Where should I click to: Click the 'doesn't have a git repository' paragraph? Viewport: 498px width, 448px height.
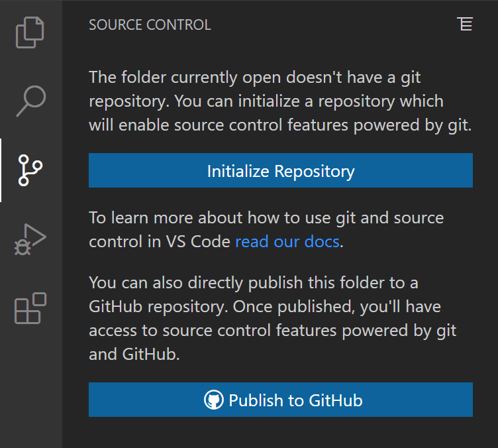[x=280, y=101]
